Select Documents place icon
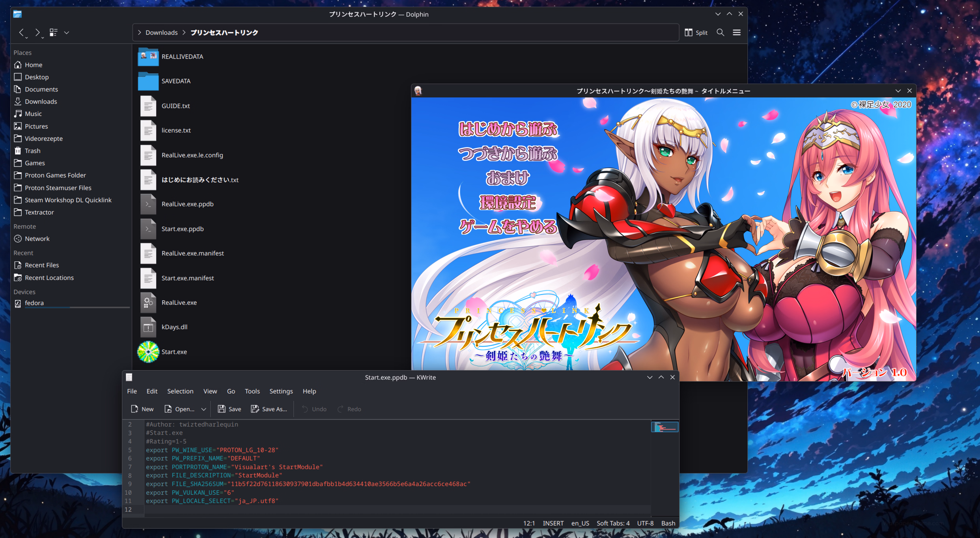 (x=18, y=89)
